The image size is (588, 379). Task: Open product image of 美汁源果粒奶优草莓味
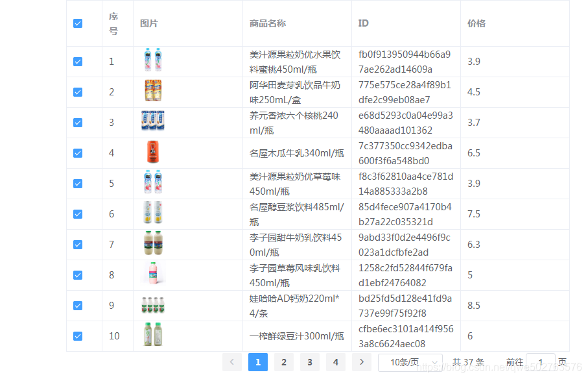pyautogui.click(x=153, y=182)
